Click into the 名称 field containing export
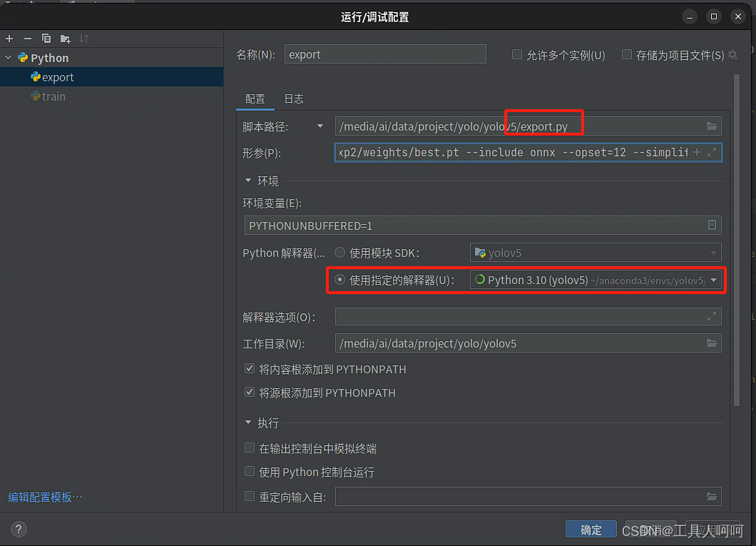The width and height of the screenshot is (756, 546). [x=385, y=54]
